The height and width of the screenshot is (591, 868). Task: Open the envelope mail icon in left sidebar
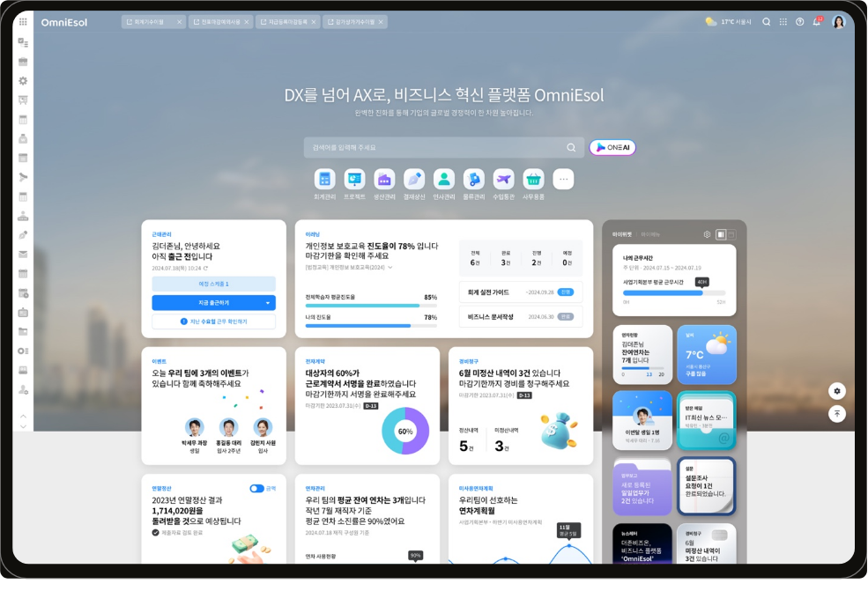[x=23, y=255]
